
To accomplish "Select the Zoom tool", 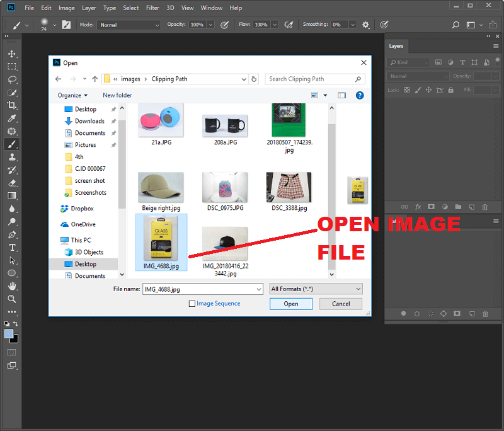I will click(x=11, y=299).
